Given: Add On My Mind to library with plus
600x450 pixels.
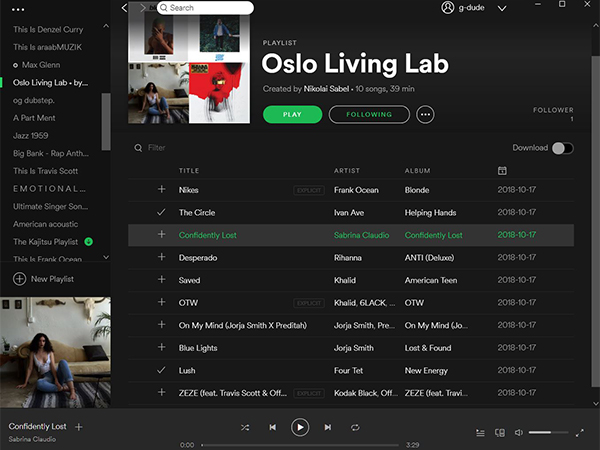Looking at the screenshot, I should click(x=161, y=324).
